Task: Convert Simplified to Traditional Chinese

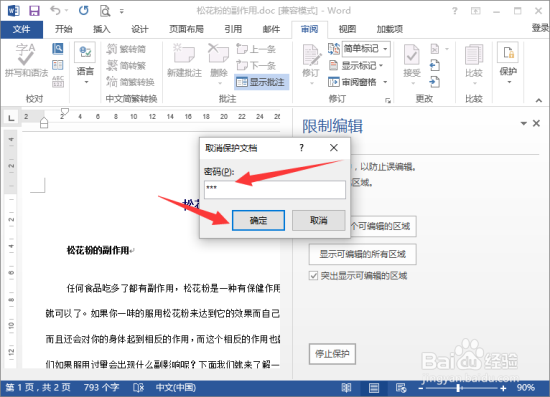Action: [x=126, y=65]
